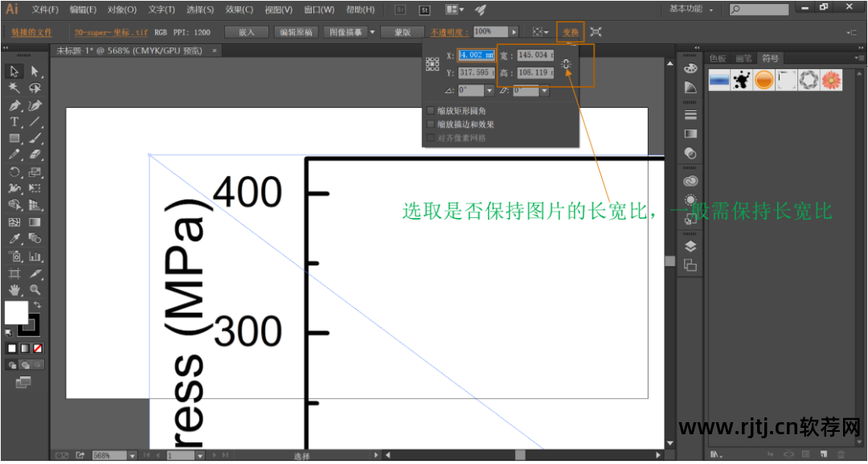Open the 窗口 menu

coord(319,9)
